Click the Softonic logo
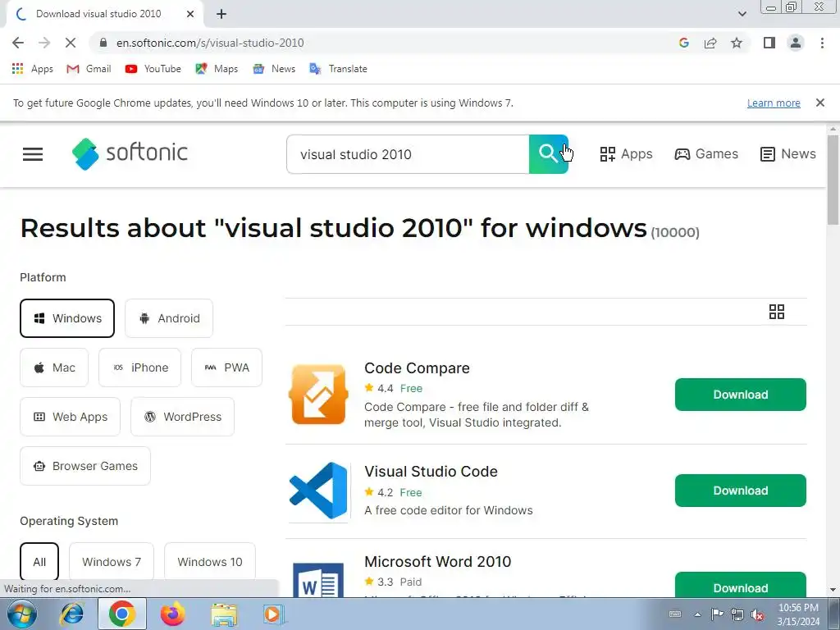 (130, 153)
